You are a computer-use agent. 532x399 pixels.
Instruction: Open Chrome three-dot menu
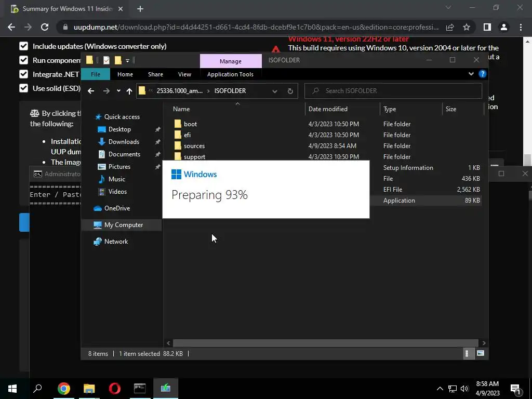[521, 27]
